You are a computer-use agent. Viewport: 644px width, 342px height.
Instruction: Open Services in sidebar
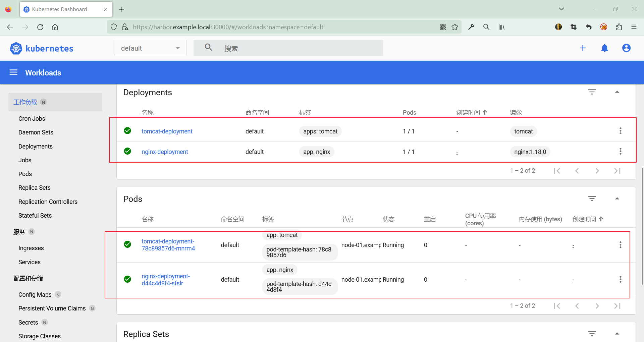[30, 262]
